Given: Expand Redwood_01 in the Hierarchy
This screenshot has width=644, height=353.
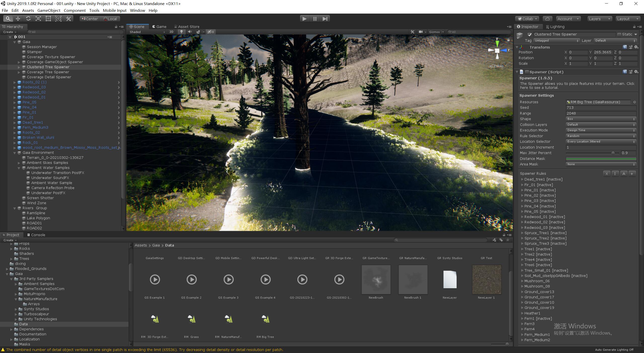Looking at the screenshot, I should click(x=14, y=97).
